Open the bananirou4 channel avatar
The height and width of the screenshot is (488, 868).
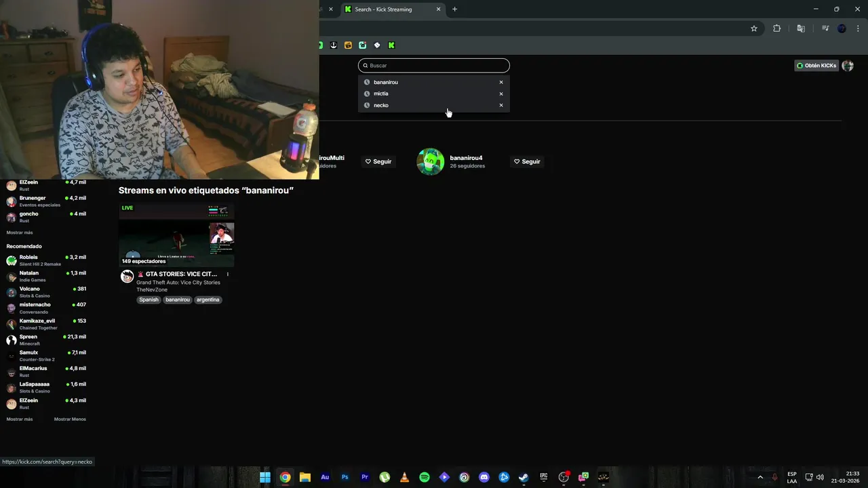[x=430, y=161]
